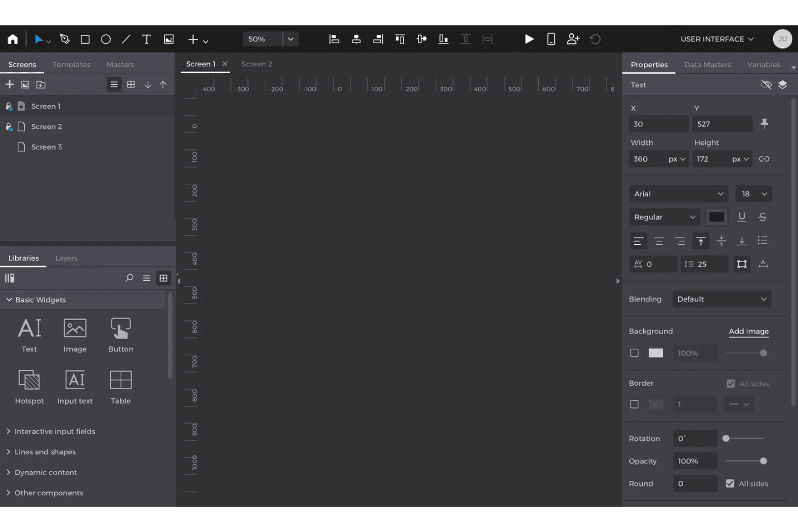The image size is (798, 532).
Task: Apply underline to the text
Action: [742, 217]
